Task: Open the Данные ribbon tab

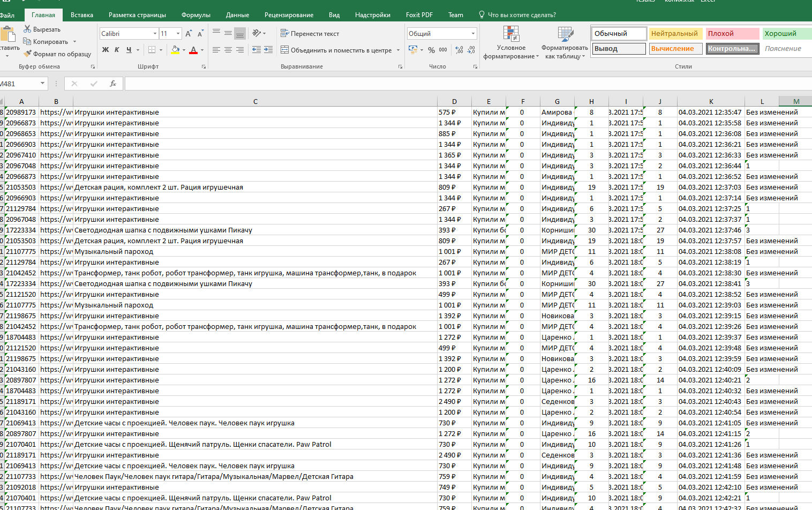Action: [x=237, y=15]
